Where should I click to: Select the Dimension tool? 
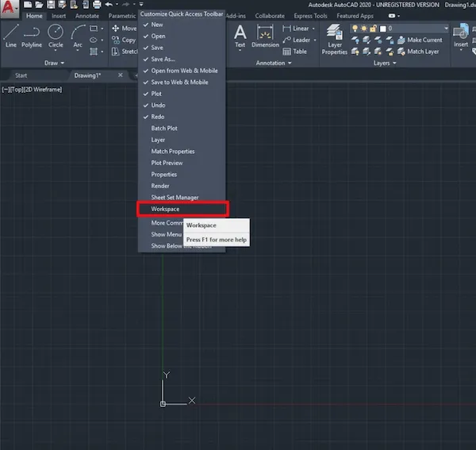(265, 36)
